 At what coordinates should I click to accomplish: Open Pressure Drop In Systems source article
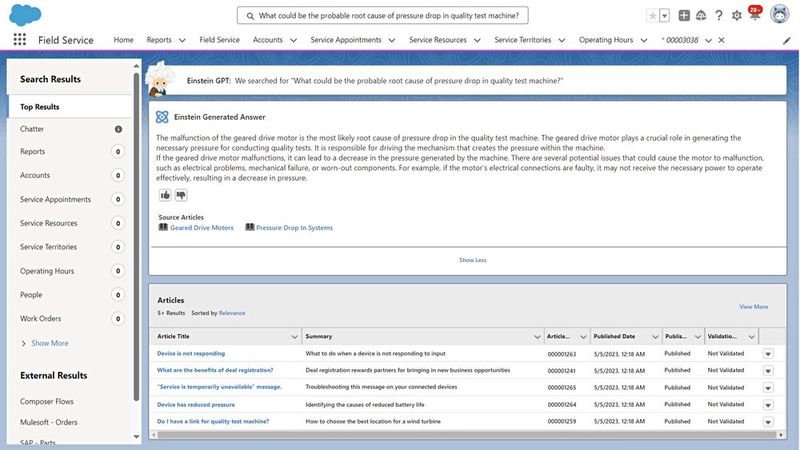[x=294, y=228]
